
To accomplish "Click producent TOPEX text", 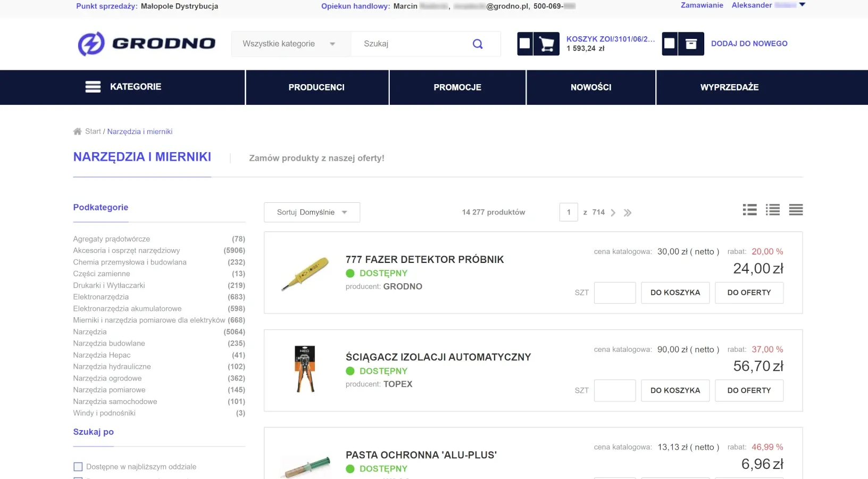I will [398, 384].
